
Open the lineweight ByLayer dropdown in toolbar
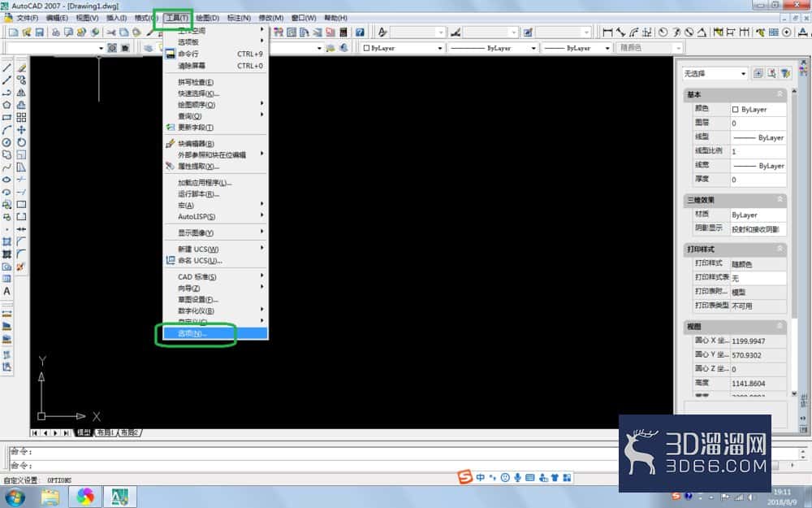(577, 48)
